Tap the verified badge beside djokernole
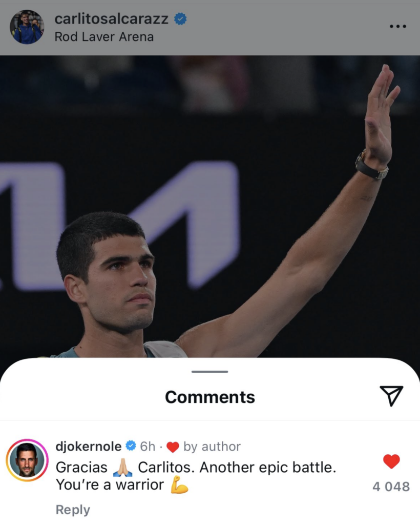 coord(131,446)
